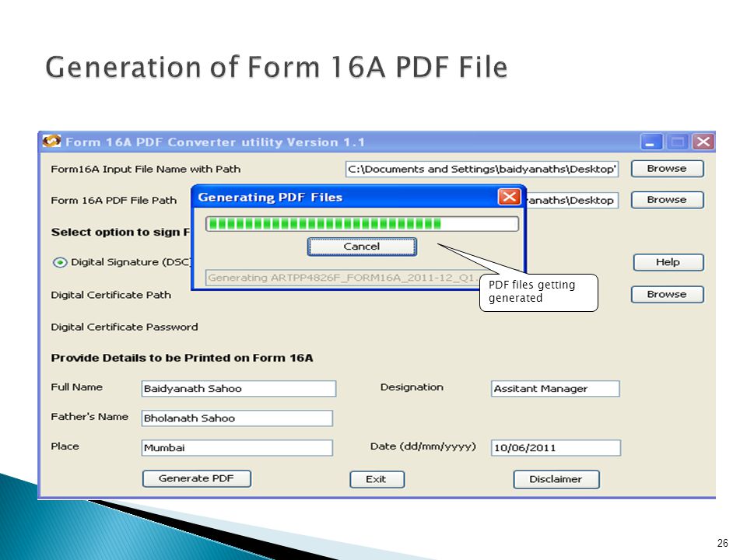Click the Designation field with Assitant Manager
747x560 pixels.
pos(555,389)
